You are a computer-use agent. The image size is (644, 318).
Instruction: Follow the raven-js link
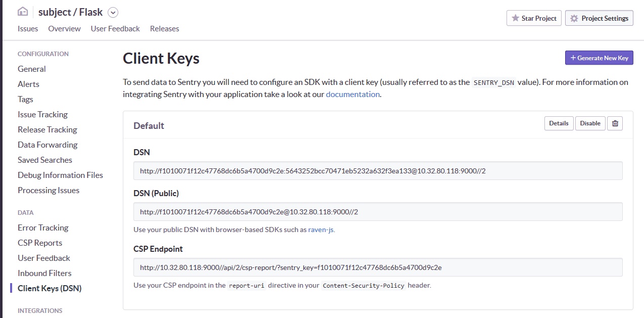tap(320, 230)
